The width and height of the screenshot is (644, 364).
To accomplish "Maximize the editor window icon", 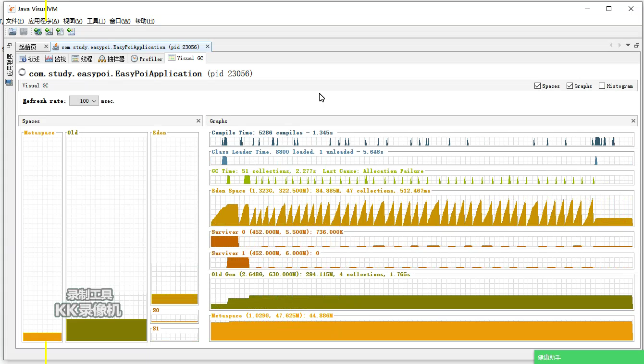I will coord(637,45).
